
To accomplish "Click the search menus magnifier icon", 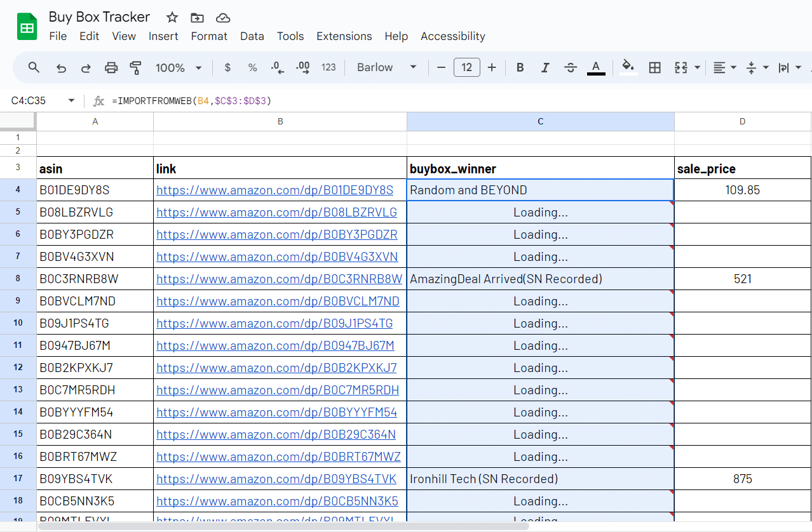I will pyautogui.click(x=34, y=67).
